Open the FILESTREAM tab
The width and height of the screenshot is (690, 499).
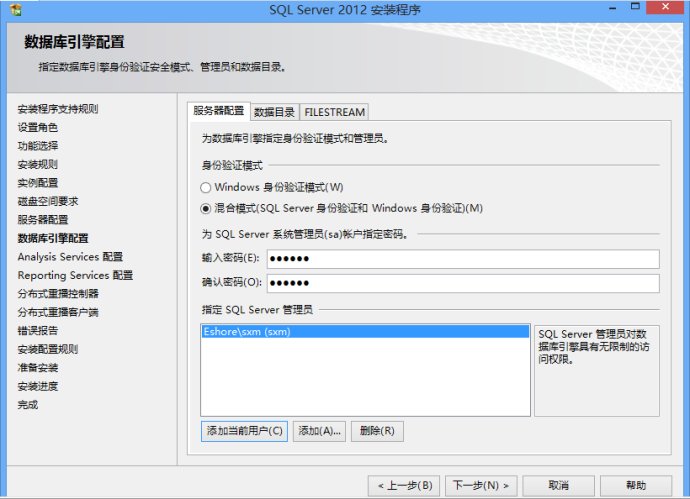pos(334,112)
